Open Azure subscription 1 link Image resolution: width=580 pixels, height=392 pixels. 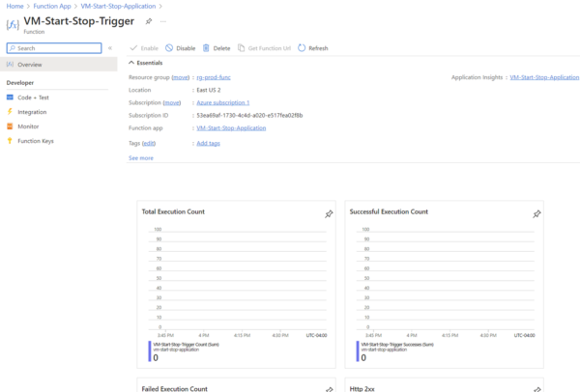223,102
